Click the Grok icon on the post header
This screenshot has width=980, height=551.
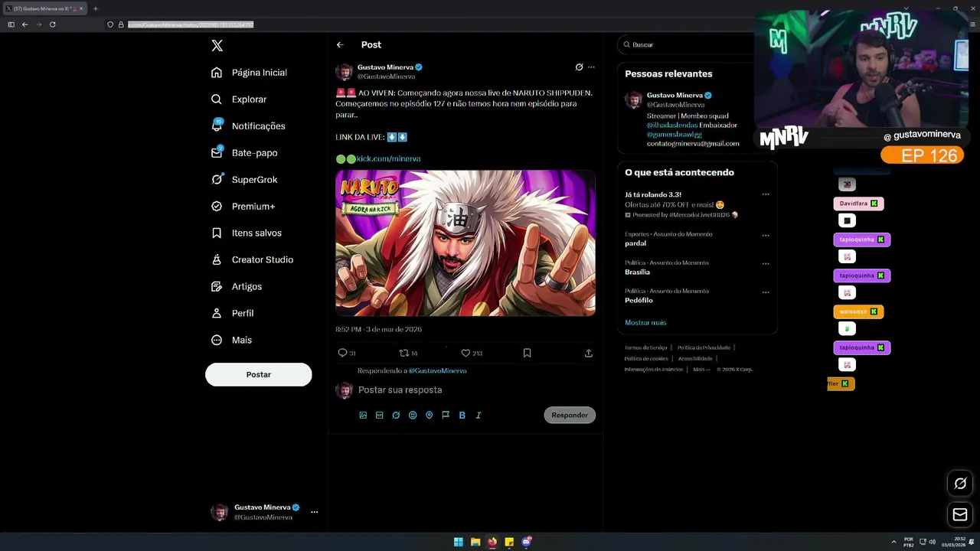(579, 67)
